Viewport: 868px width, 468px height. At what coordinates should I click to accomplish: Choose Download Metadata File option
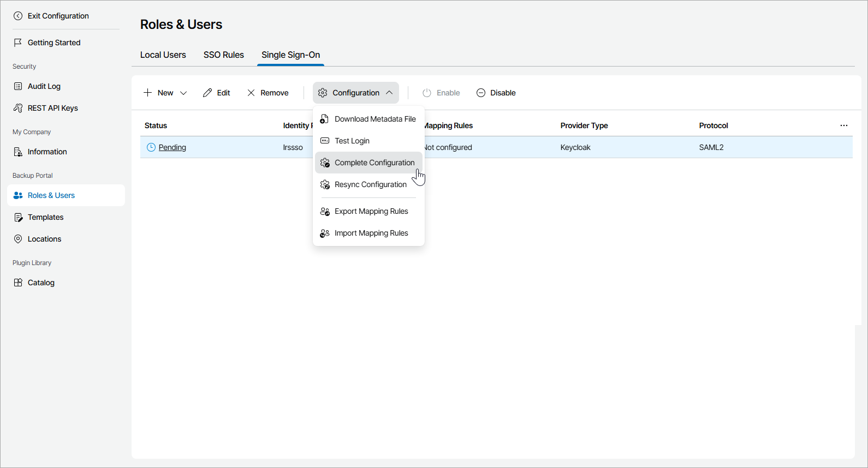[x=374, y=119]
